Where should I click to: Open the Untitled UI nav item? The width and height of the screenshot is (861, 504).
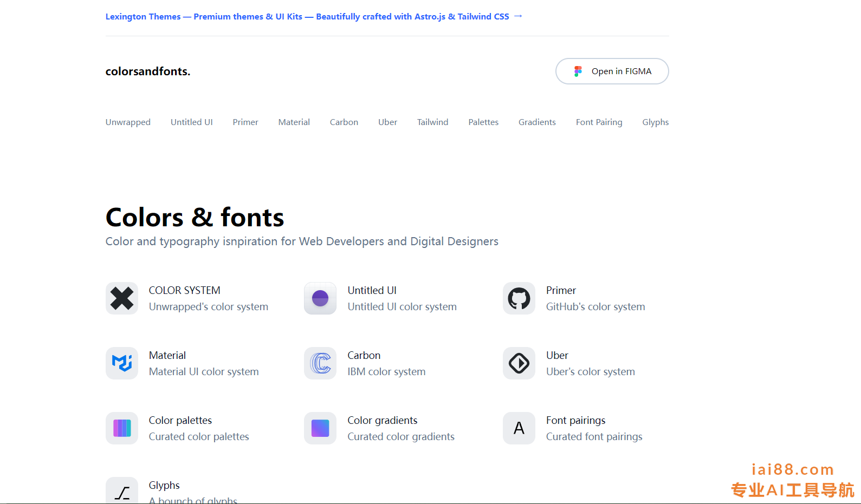pos(192,122)
